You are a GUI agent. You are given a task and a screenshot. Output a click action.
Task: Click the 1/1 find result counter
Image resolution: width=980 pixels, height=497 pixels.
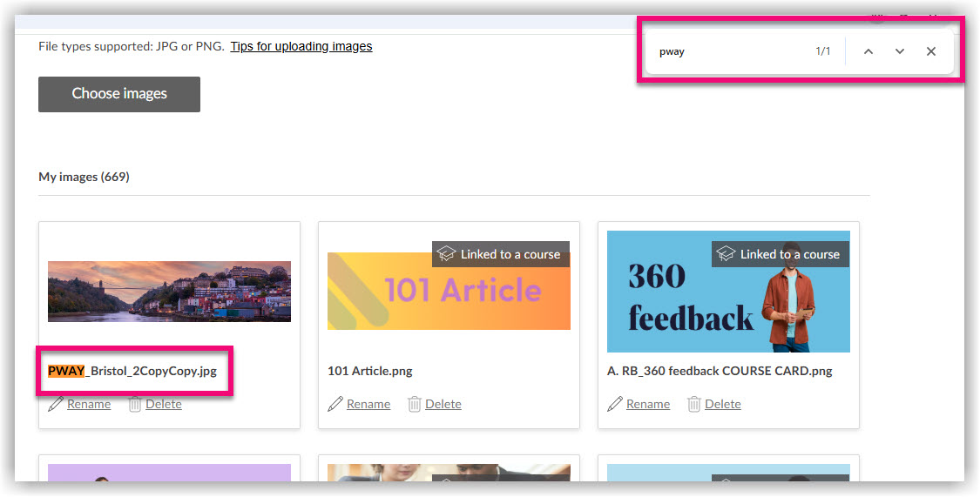point(823,51)
